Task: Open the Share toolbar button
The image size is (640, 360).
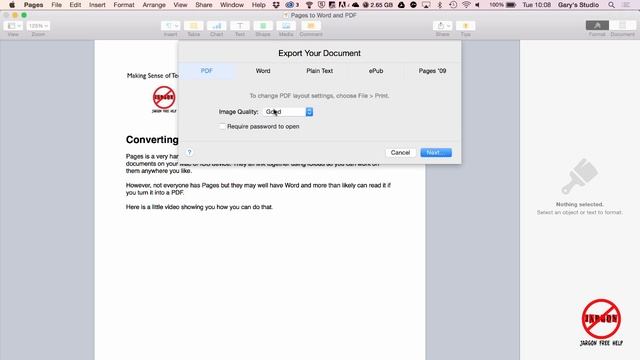Action: [442, 26]
